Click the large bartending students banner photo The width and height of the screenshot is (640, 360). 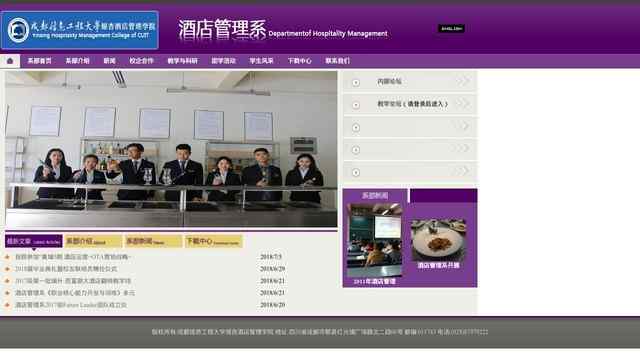pyautogui.click(x=171, y=149)
